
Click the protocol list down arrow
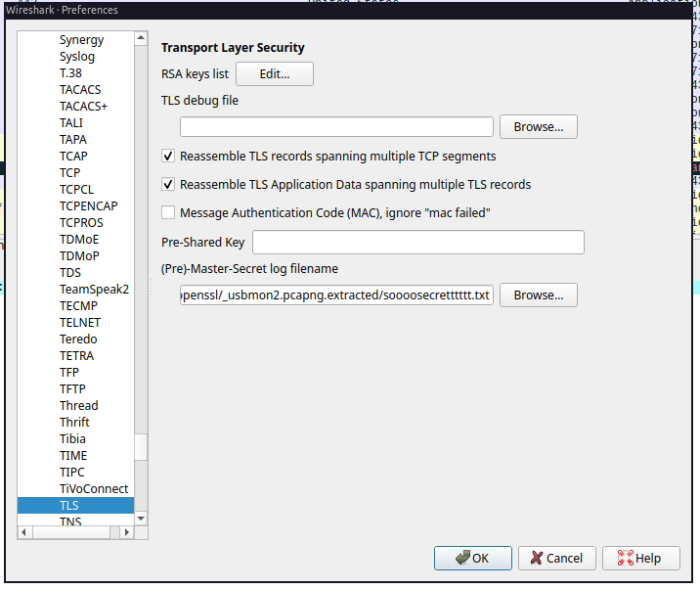click(141, 519)
